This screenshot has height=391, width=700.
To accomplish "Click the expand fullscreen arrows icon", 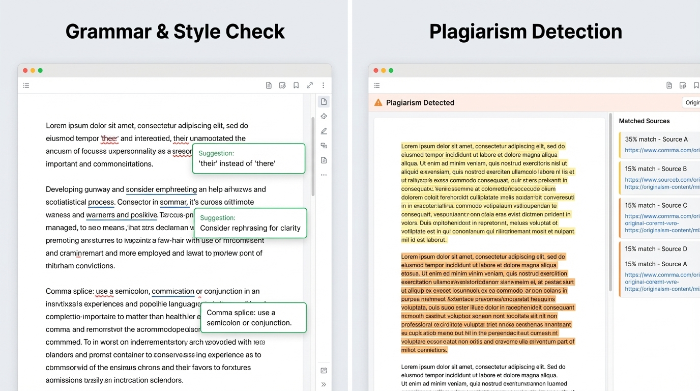I will tap(310, 85).
